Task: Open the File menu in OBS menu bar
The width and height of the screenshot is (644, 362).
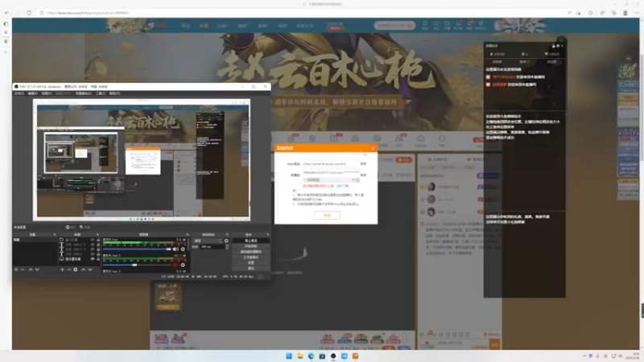Action: point(19,93)
